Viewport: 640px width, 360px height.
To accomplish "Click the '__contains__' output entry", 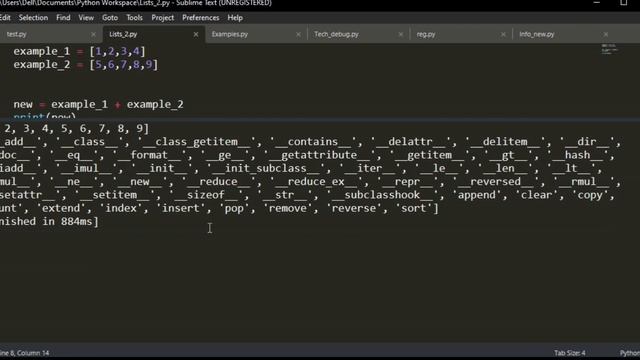I will tap(313, 142).
